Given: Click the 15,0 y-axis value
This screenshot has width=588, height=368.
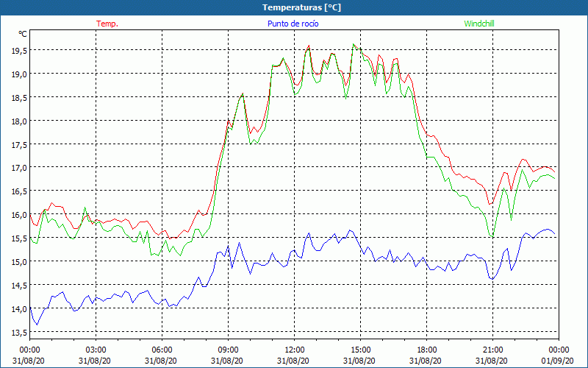Looking at the screenshot, I should coord(19,262).
